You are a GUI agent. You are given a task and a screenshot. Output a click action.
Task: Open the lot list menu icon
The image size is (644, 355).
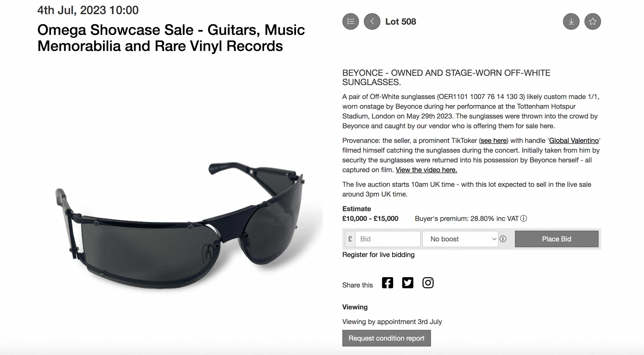350,21
